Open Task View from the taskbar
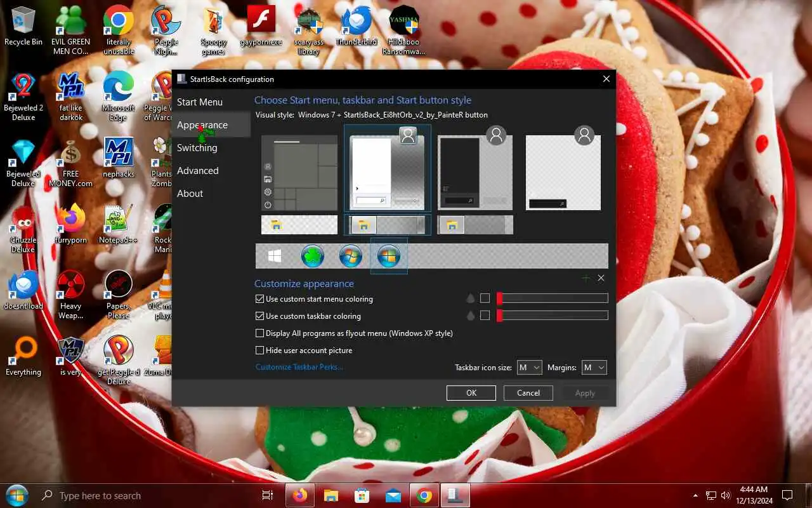Screen dimensions: 812x508 click(x=268, y=495)
